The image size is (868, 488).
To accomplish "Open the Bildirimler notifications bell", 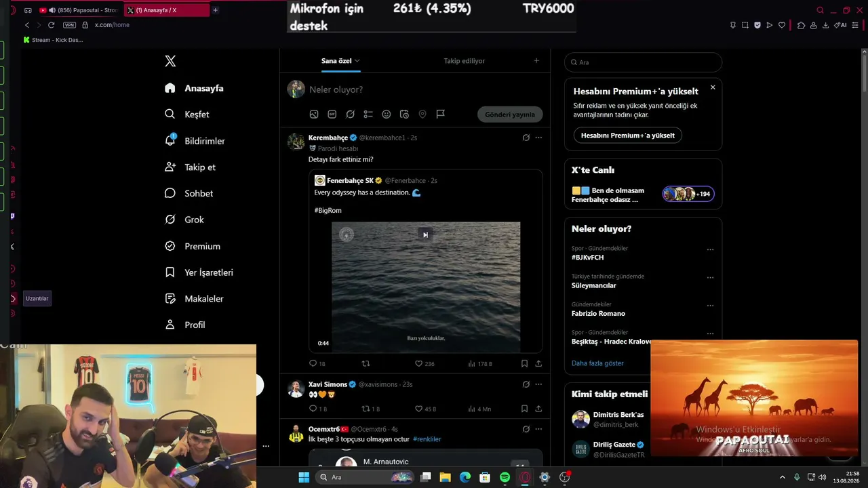I will click(x=195, y=141).
